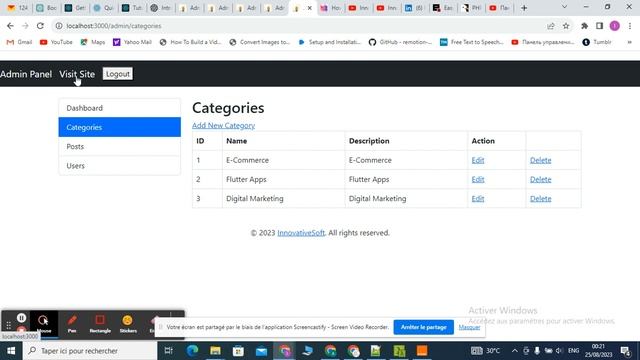Open File Explorer from the taskbar
This screenshot has width=640, height=360.
pos(215,351)
